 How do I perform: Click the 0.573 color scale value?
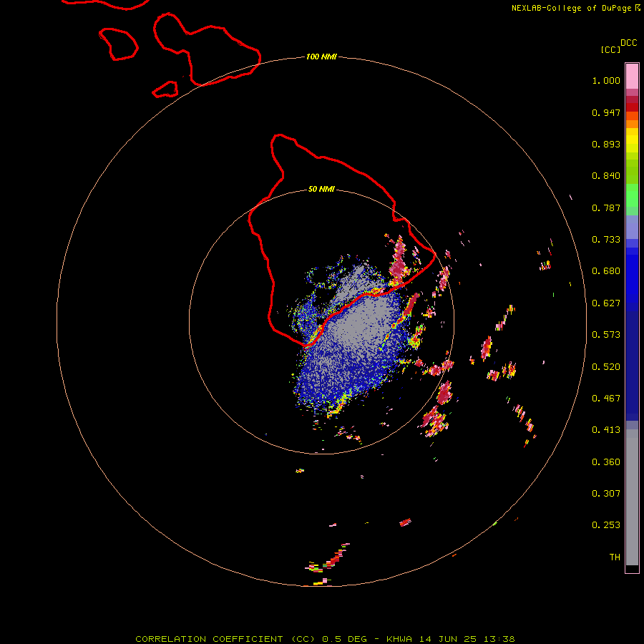[x=606, y=335]
